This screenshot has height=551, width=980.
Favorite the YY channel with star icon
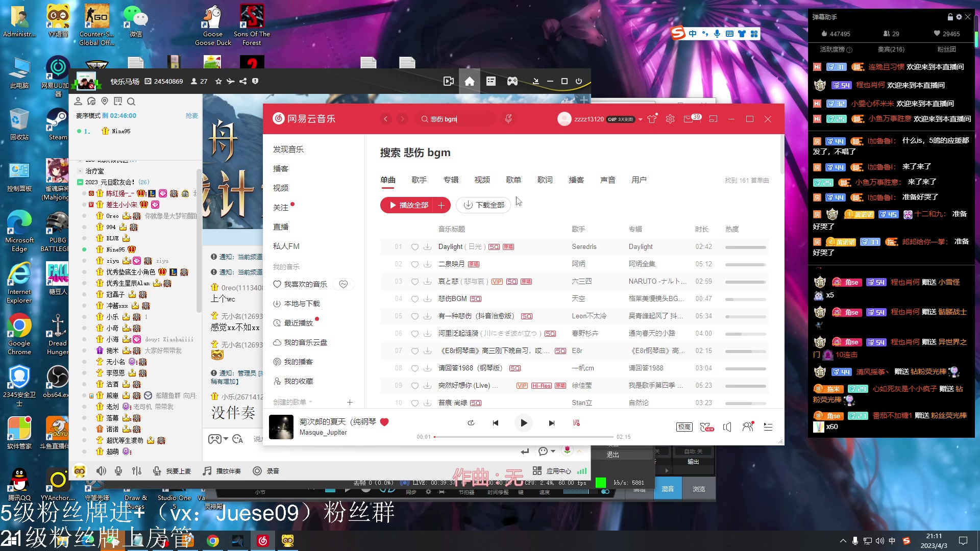click(218, 81)
